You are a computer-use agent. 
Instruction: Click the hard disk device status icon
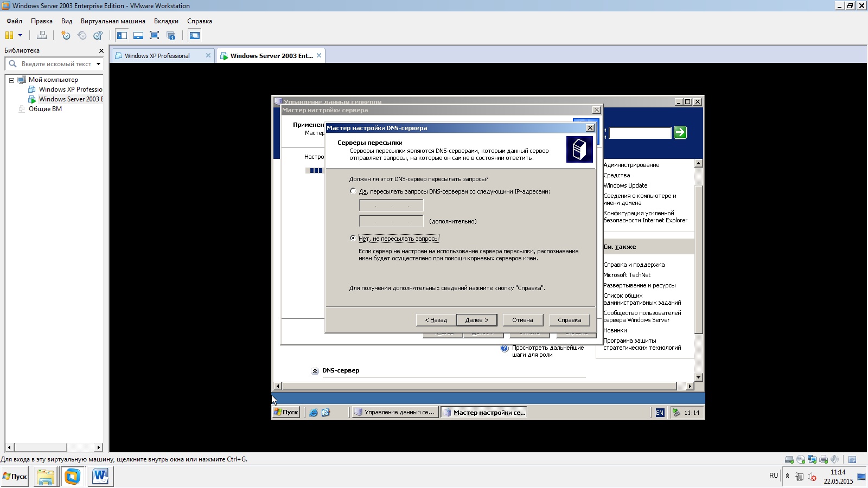(789, 459)
